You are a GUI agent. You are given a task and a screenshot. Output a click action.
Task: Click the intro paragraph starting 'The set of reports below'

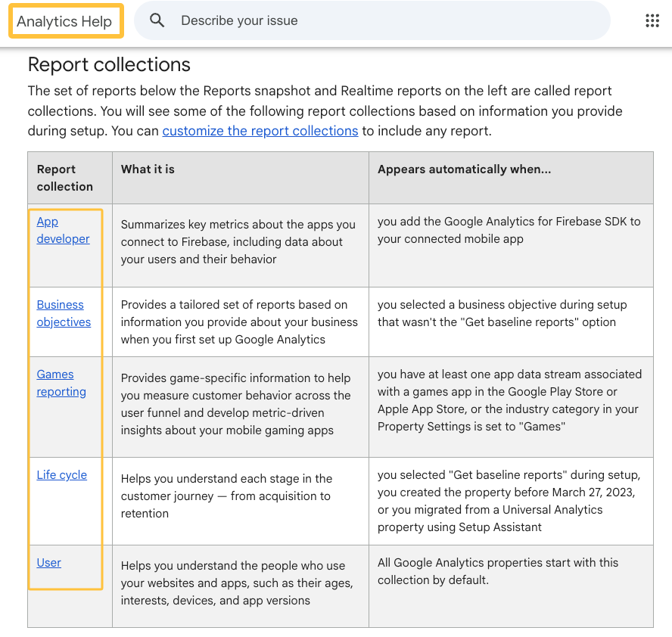click(325, 111)
